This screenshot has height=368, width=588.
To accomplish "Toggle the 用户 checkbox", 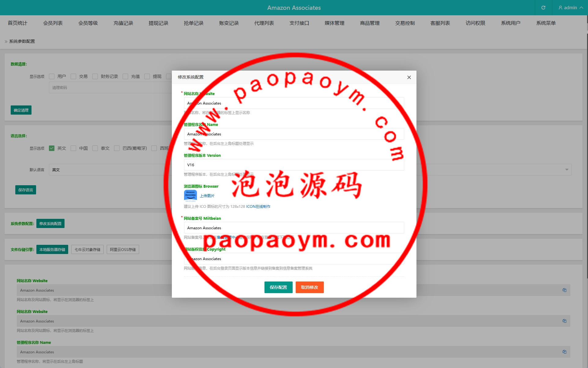I will point(52,76).
